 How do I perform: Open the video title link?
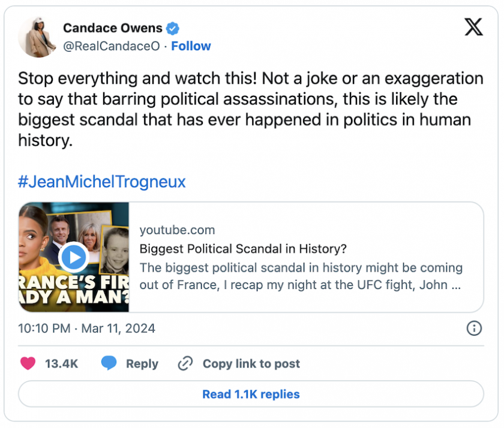(243, 249)
